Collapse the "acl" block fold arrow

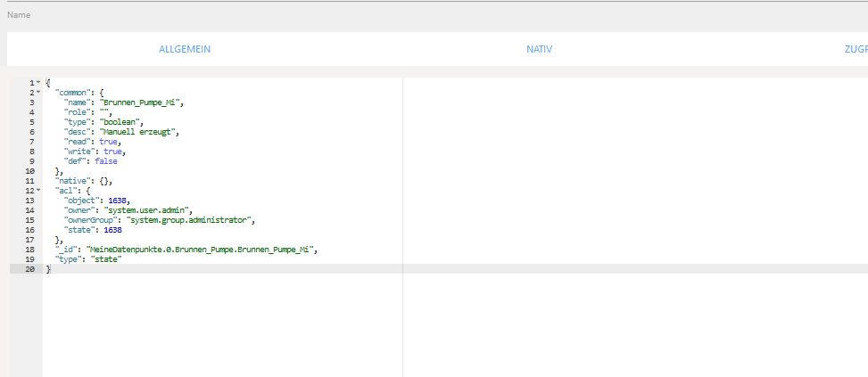38,190
